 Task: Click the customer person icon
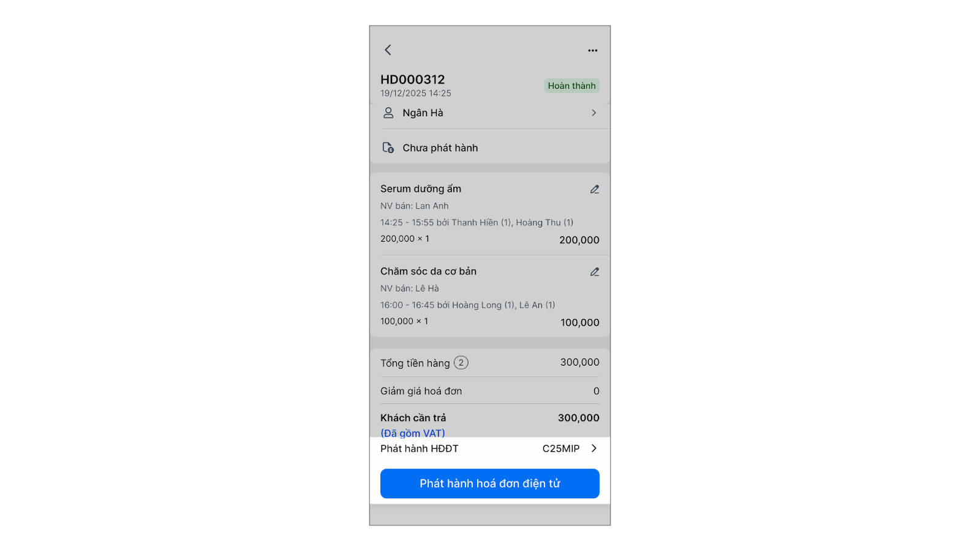tap(388, 113)
